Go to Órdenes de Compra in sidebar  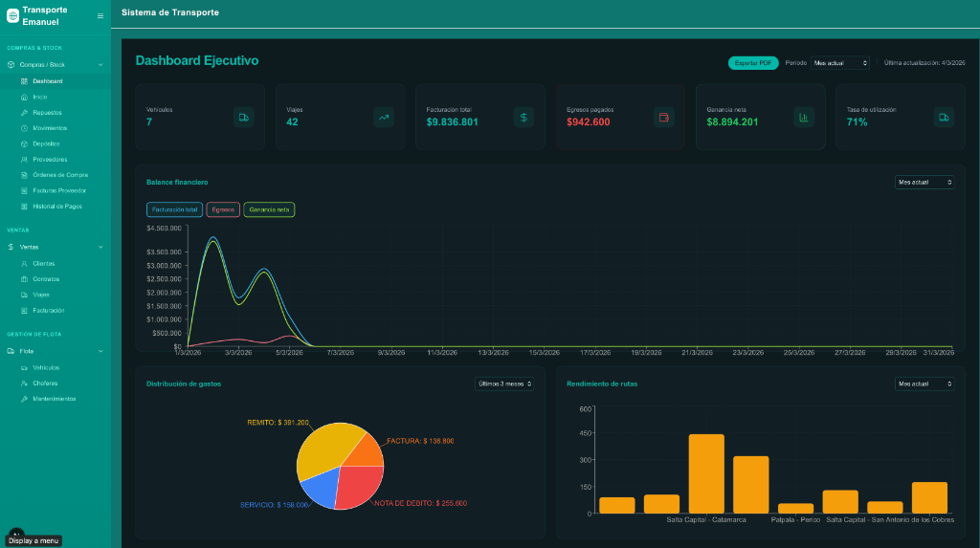(x=59, y=175)
